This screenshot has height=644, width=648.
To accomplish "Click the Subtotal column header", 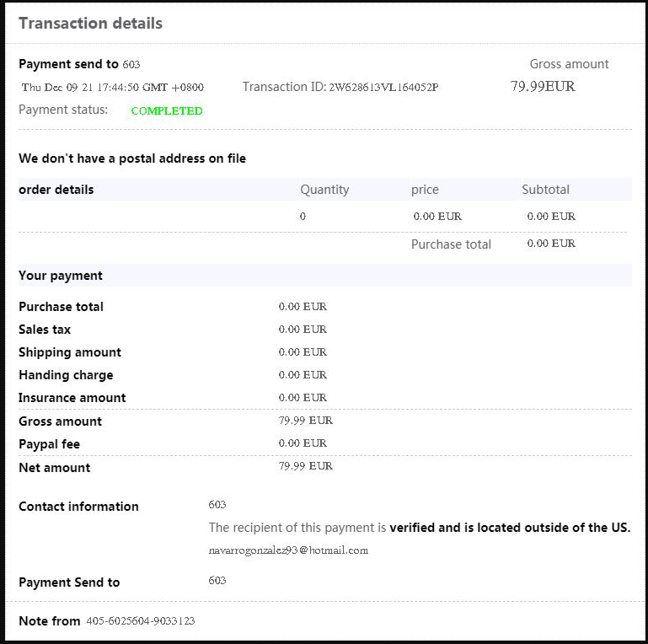I will coord(545,190).
